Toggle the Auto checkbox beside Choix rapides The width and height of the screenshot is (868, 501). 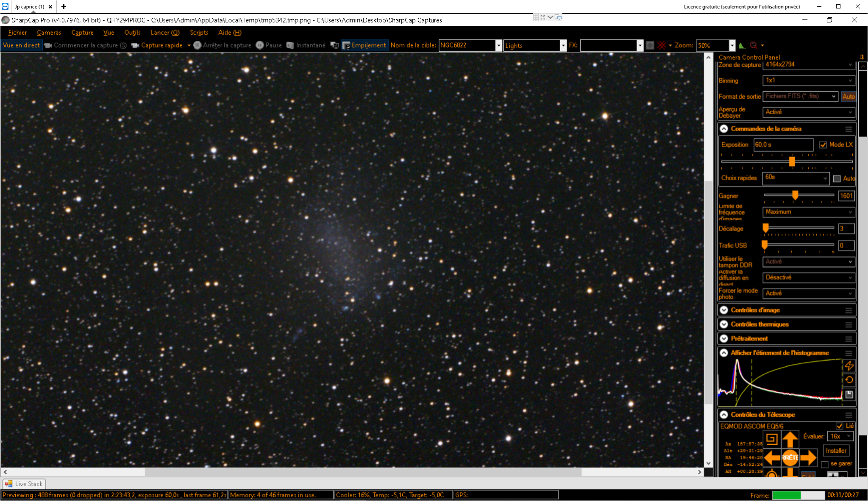(837, 179)
